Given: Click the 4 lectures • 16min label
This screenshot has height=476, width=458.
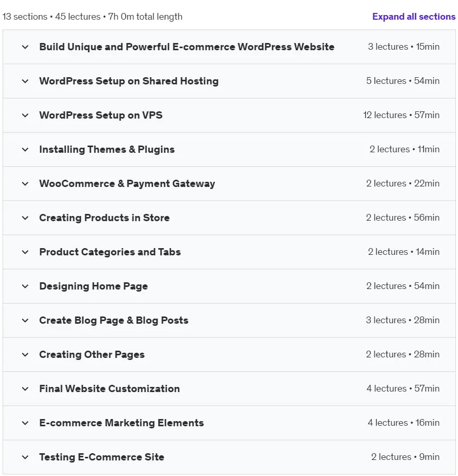Looking at the screenshot, I should click(x=404, y=423).
